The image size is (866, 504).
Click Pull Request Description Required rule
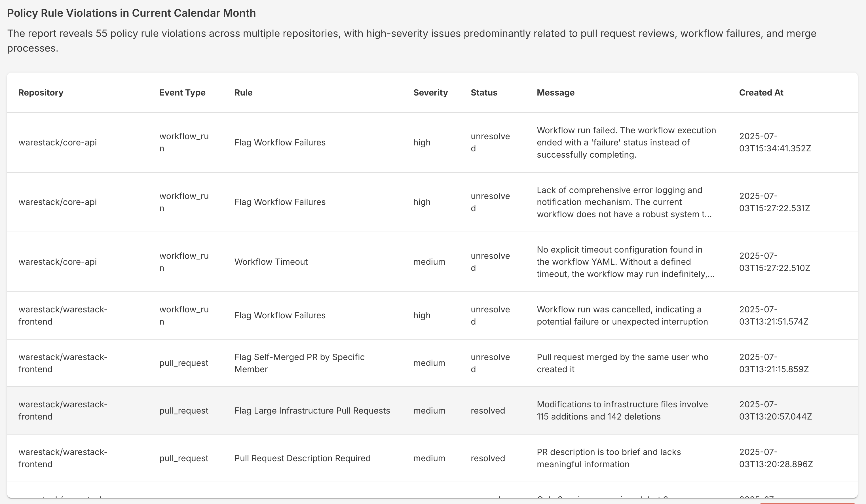[x=302, y=458]
